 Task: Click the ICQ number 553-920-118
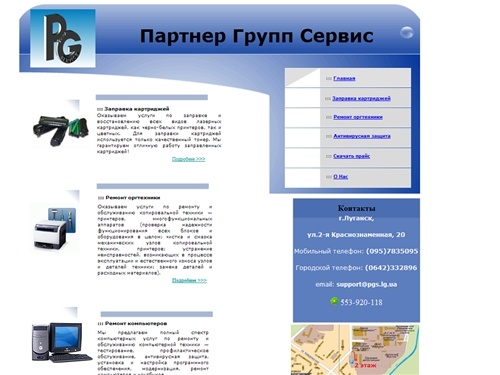[x=361, y=302]
